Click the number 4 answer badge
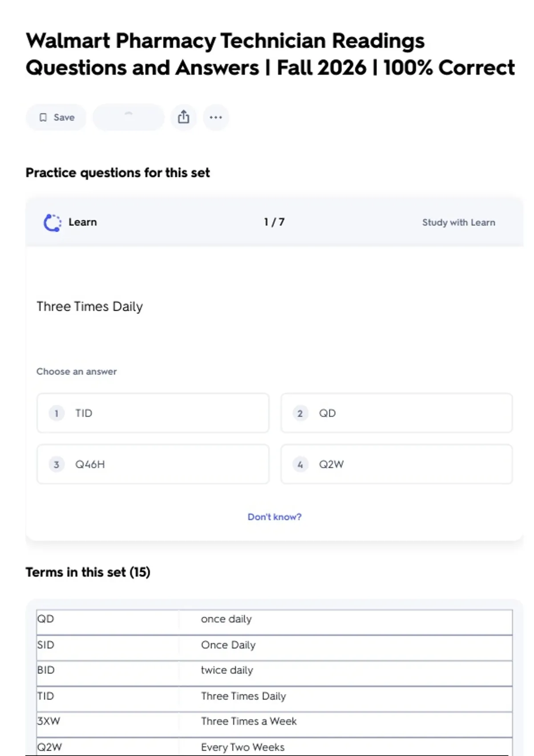This screenshot has height=756, width=534. click(300, 465)
